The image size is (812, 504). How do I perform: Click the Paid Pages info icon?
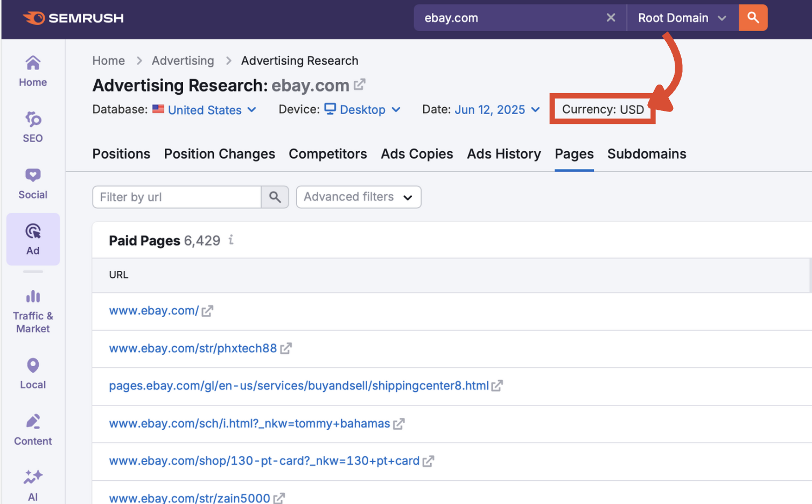click(x=231, y=240)
